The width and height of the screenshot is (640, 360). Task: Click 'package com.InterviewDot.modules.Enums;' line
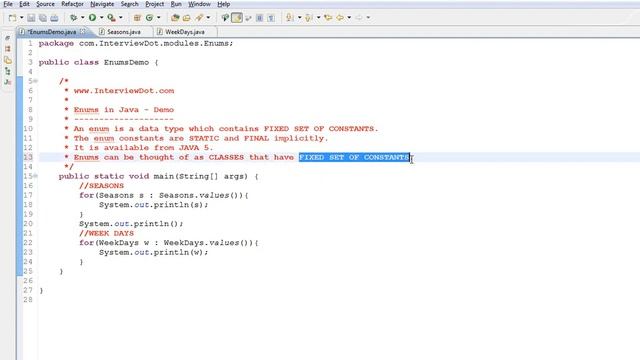136,43
